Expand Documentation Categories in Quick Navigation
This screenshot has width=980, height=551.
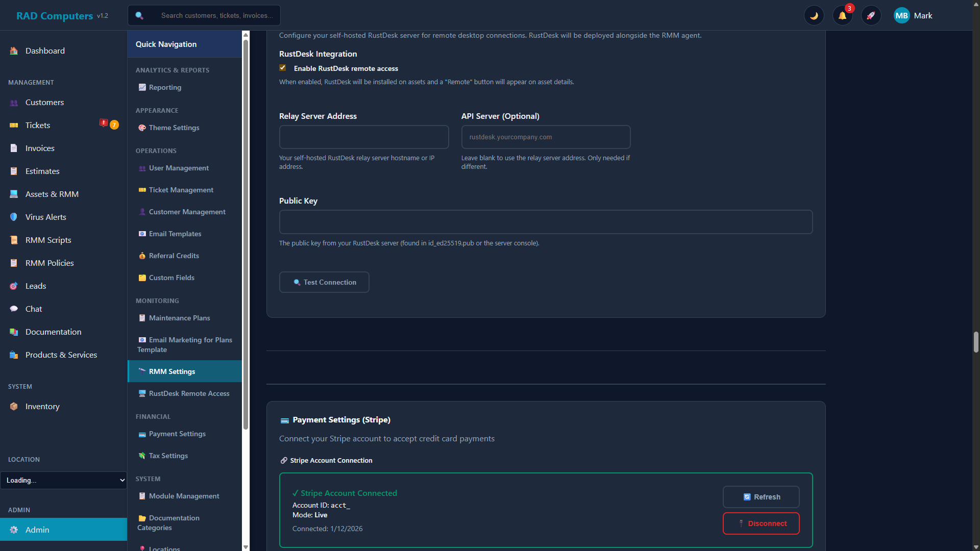(174, 523)
